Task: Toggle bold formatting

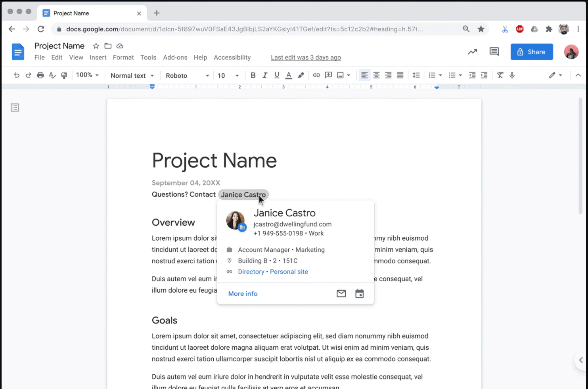Action: [x=253, y=75]
